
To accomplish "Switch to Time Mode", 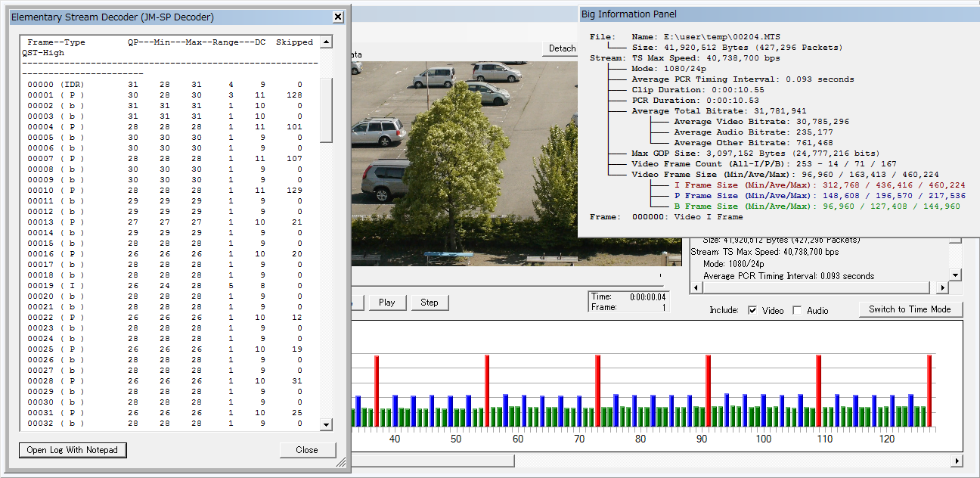I will (x=910, y=309).
